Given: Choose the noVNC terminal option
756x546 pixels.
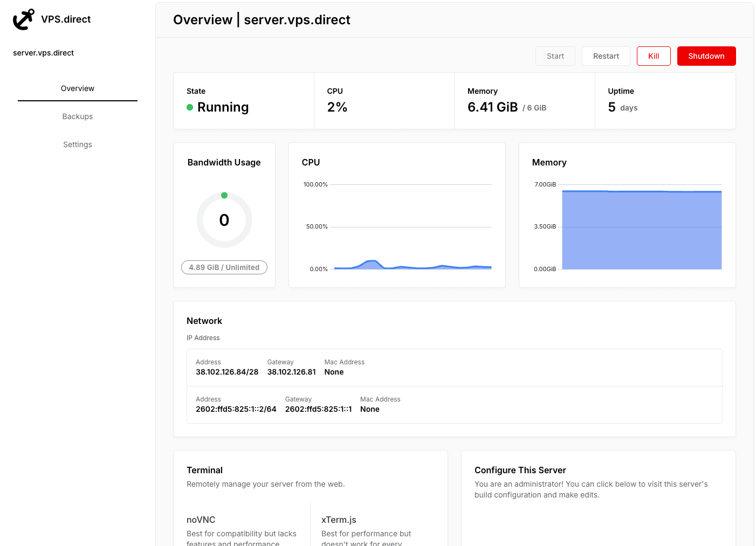Looking at the screenshot, I should coord(201,520).
